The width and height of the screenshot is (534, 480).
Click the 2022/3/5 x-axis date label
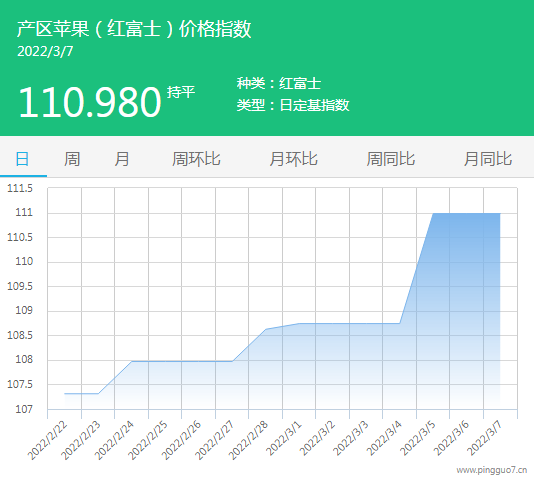[418, 438]
